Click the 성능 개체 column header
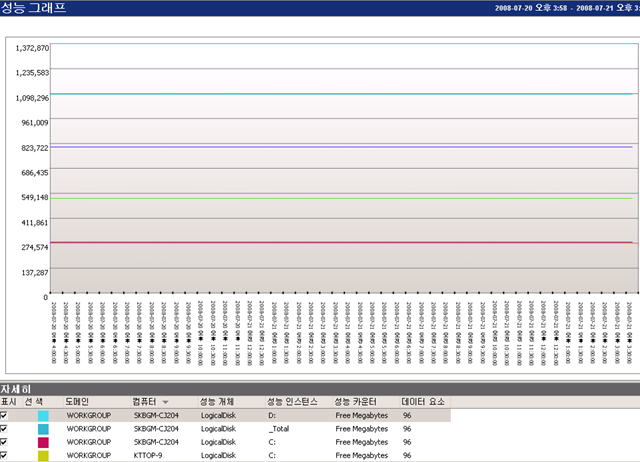 coord(217,402)
